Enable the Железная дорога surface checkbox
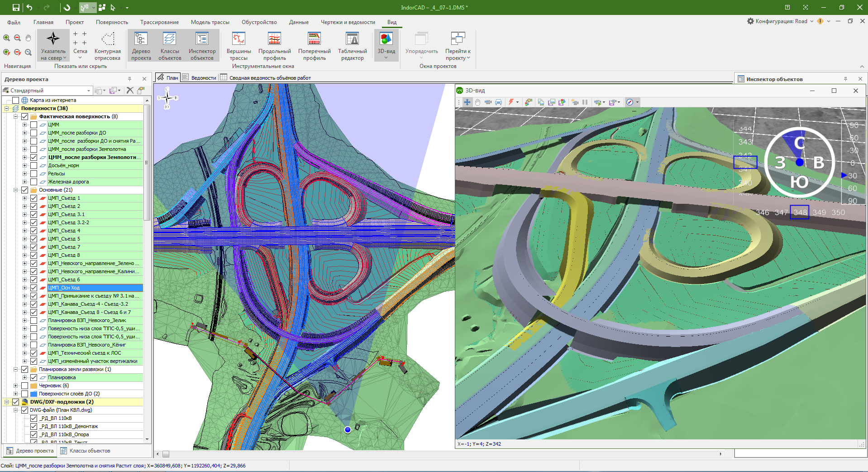 (34, 182)
